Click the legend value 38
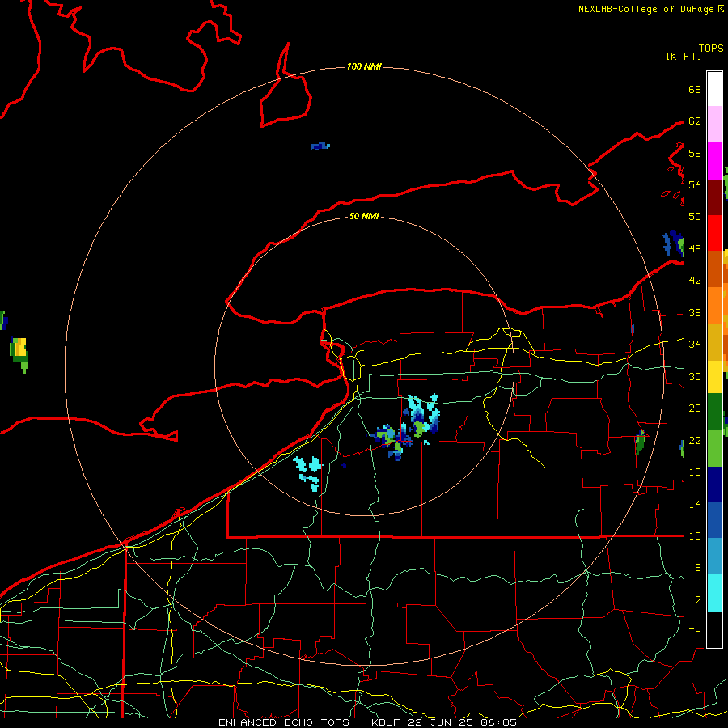Screen dimensions: 728x728 click(695, 312)
